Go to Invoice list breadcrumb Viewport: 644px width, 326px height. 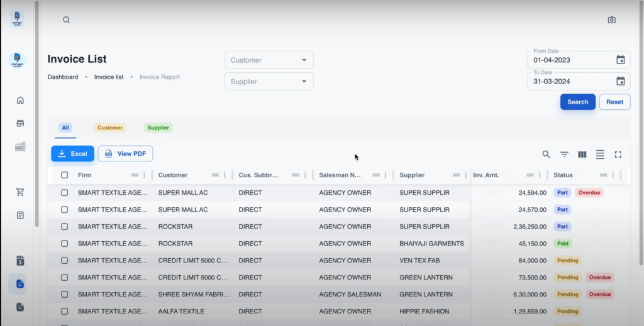point(109,77)
